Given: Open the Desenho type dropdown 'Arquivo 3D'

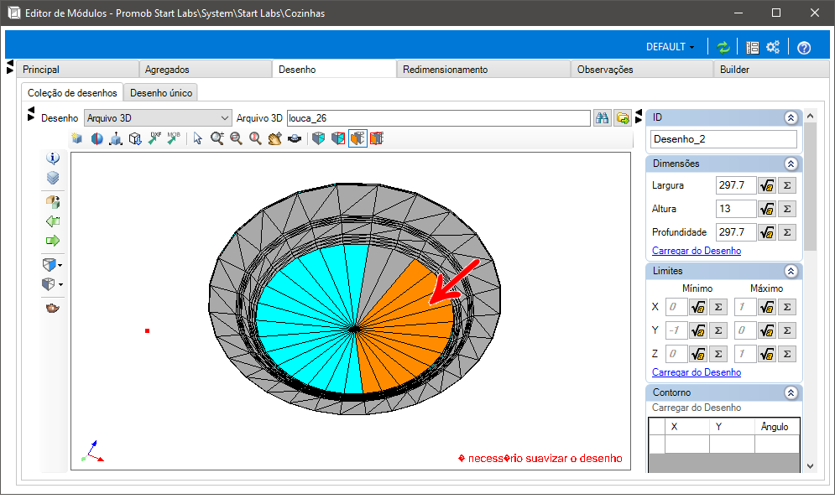Looking at the screenshot, I should pyautogui.click(x=158, y=117).
